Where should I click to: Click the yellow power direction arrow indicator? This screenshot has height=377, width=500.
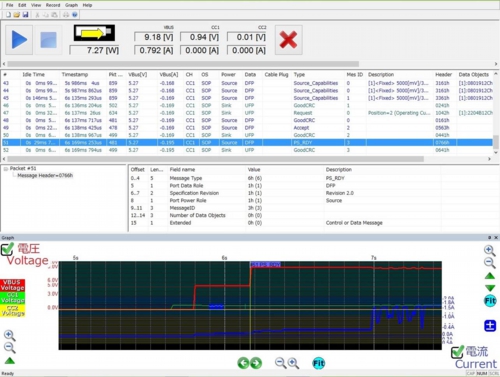(94, 33)
